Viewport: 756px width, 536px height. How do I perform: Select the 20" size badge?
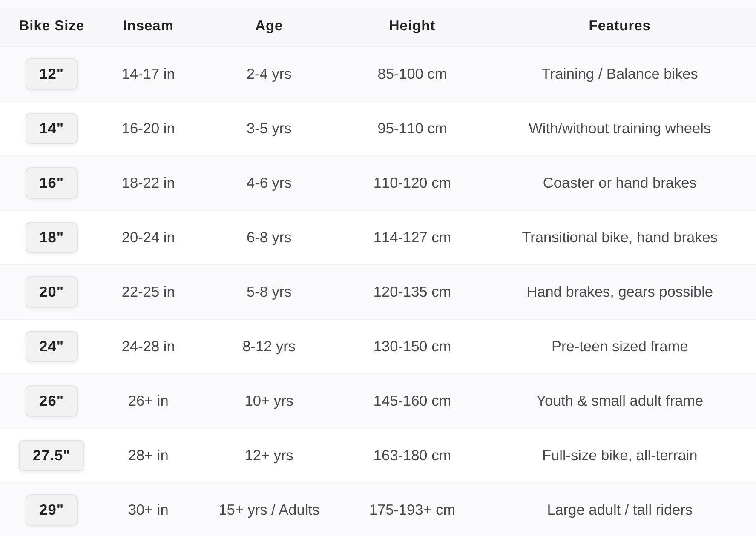click(52, 292)
